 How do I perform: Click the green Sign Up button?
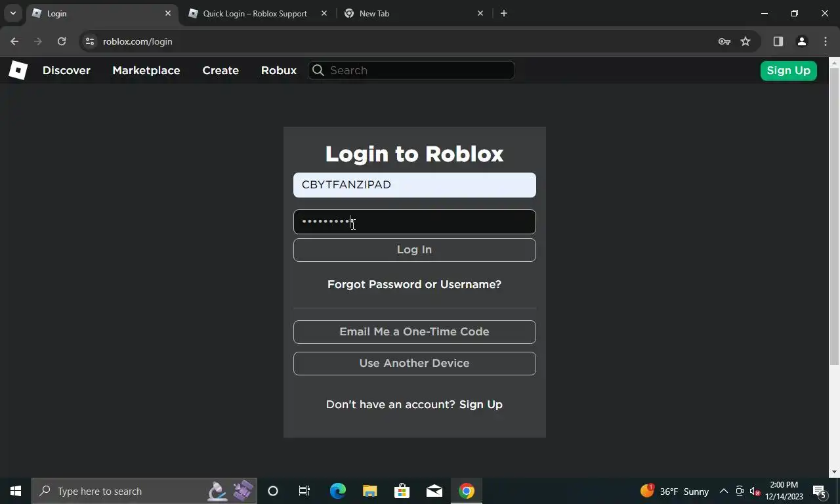pos(788,70)
